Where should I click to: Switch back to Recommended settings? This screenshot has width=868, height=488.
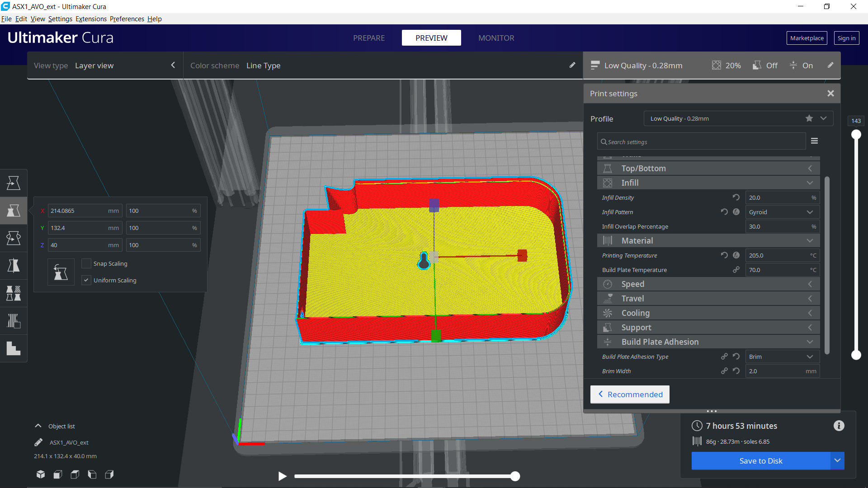click(x=630, y=394)
